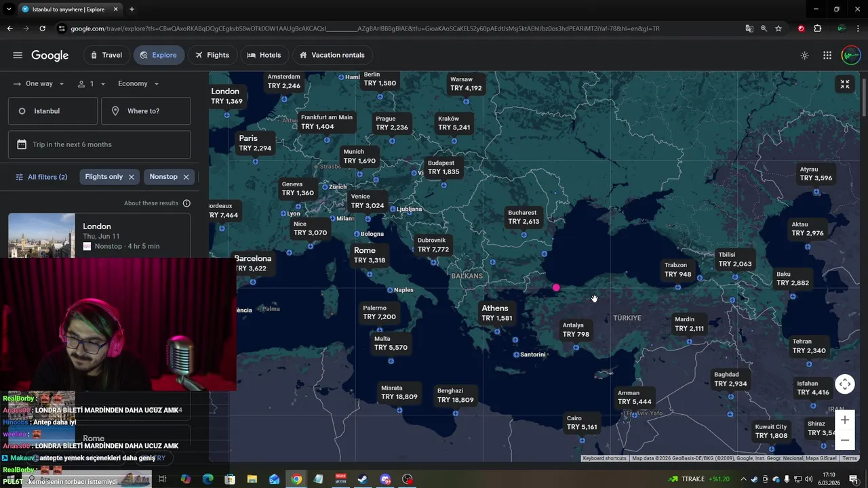Select the Explore tab
The height and width of the screenshot is (488, 868).
pos(159,56)
